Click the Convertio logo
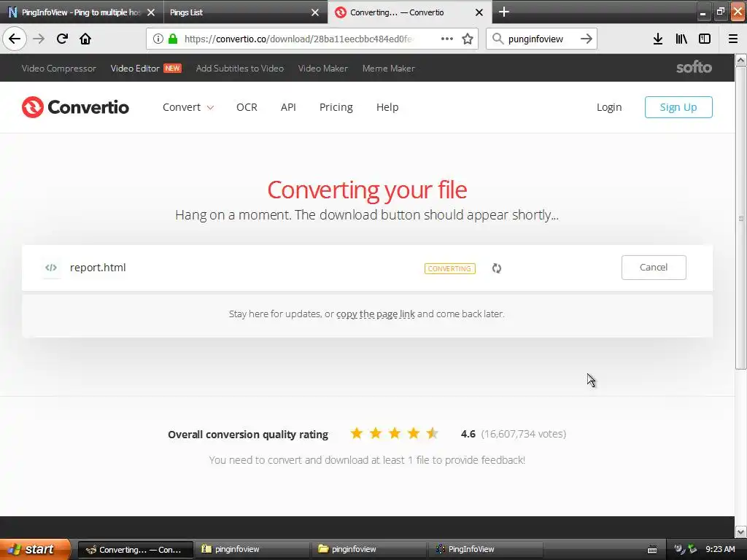The image size is (747, 560). click(75, 107)
